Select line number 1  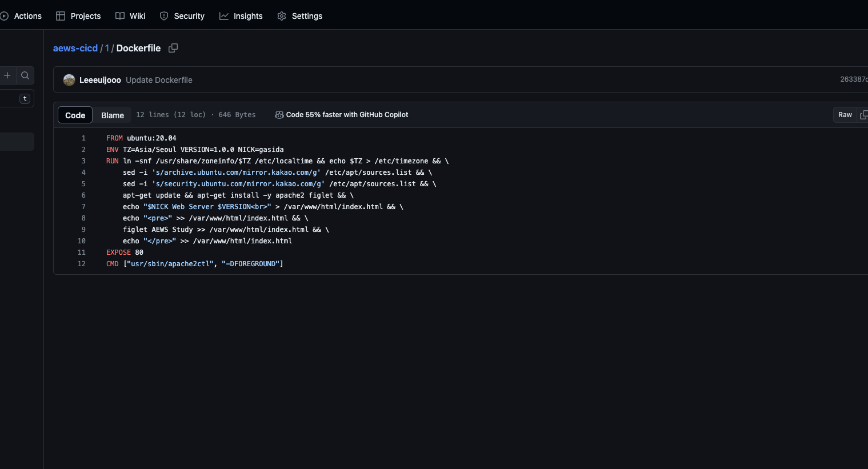(x=83, y=138)
